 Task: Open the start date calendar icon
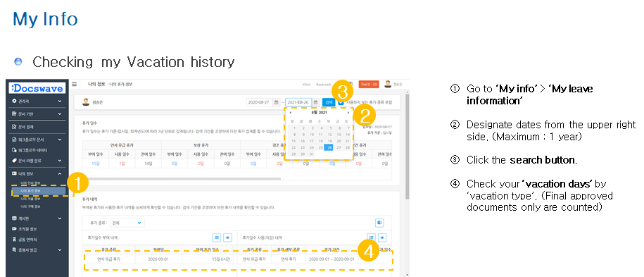(x=276, y=102)
